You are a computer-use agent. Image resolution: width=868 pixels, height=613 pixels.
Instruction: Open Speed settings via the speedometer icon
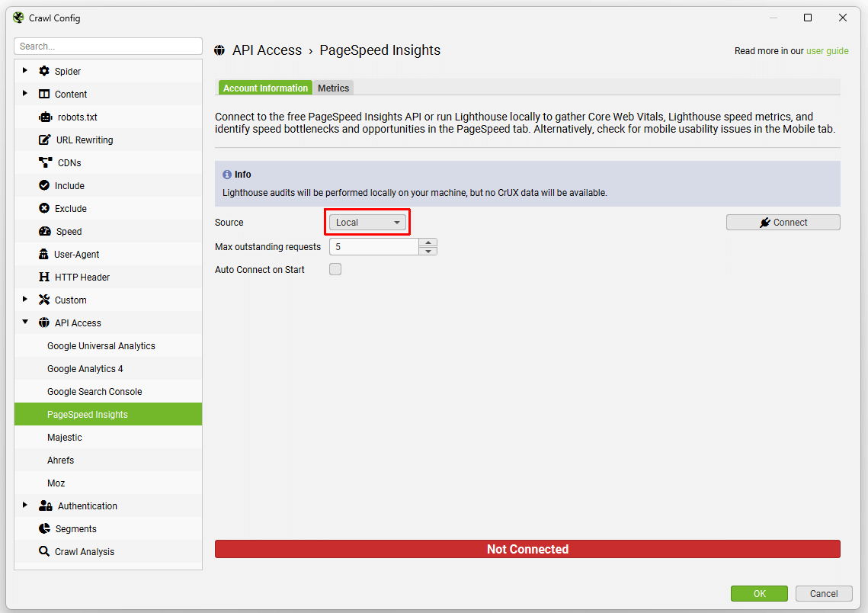pyautogui.click(x=43, y=230)
